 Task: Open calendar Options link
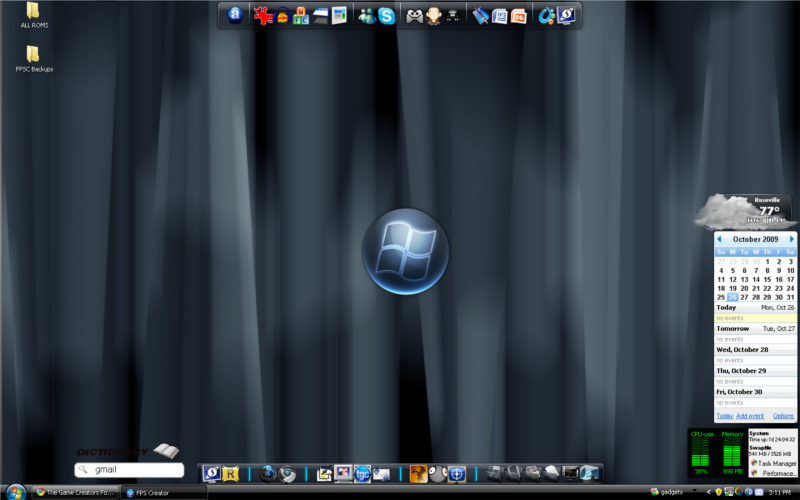[x=784, y=416]
